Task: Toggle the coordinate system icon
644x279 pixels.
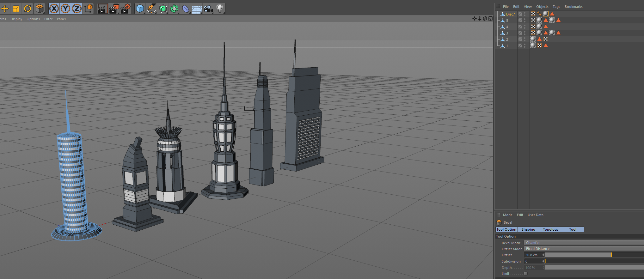Action: [x=89, y=9]
